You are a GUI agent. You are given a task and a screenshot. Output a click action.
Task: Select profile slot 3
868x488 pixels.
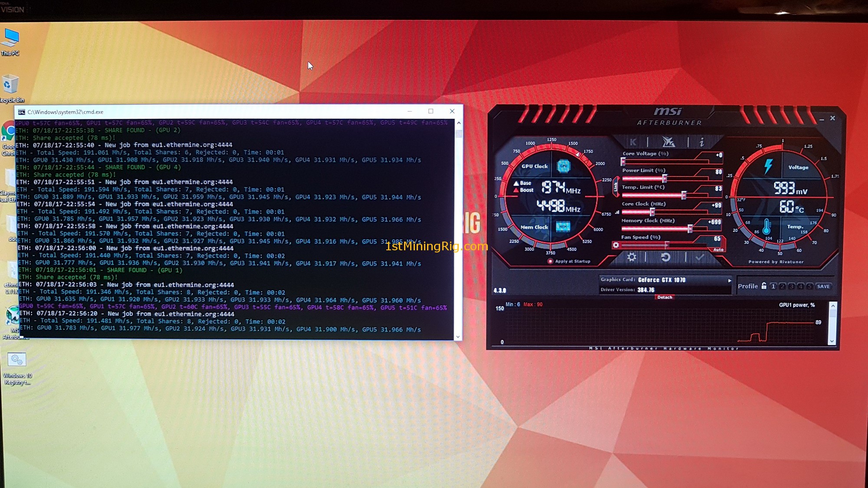(791, 286)
